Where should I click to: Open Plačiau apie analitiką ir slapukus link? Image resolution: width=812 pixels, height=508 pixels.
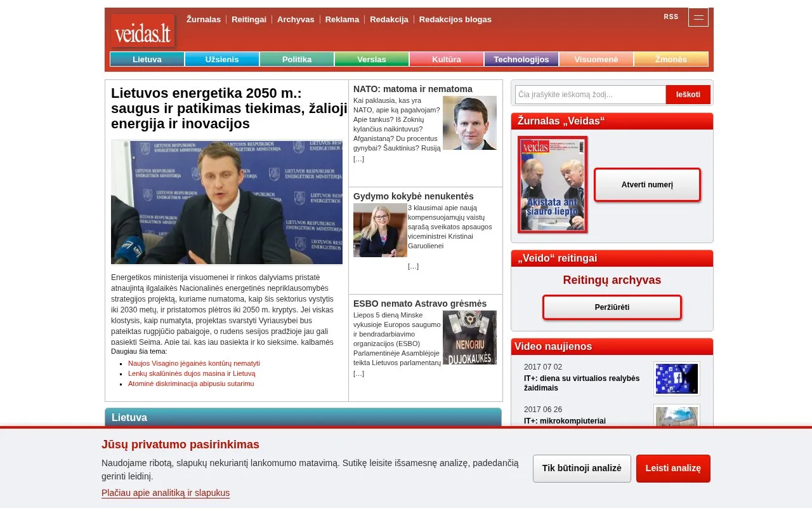pos(166,493)
